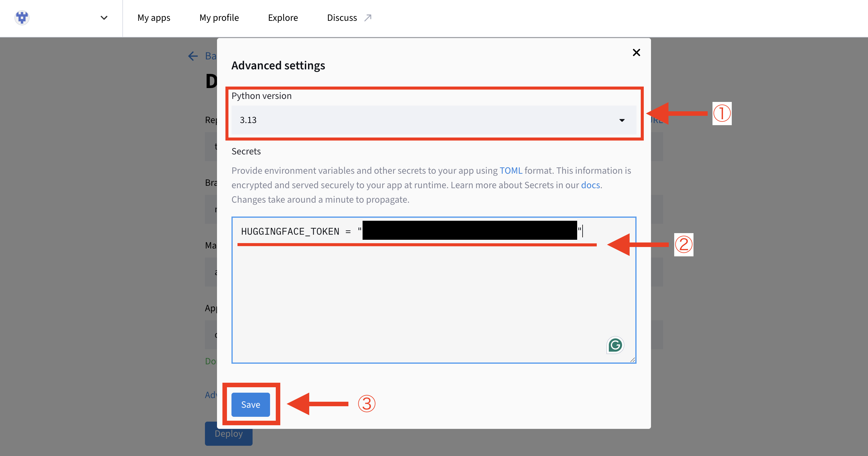Click the workspace avatar icon top-left
Screen dimensions: 868x456
tap(22, 17)
